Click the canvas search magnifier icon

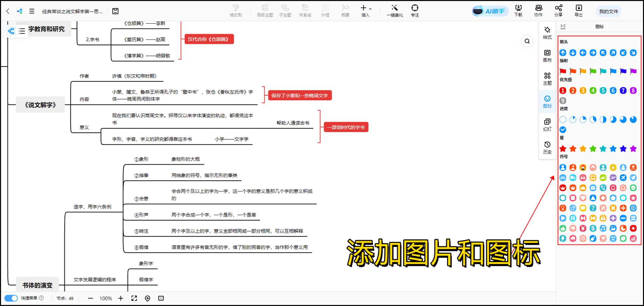tap(527, 41)
